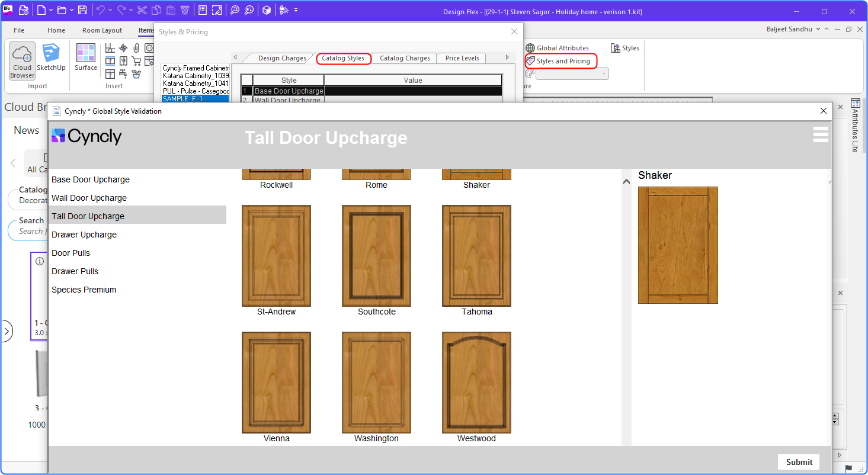This screenshot has width=868, height=475.
Task: Click the Undo arrow icon
Action: click(x=100, y=10)
